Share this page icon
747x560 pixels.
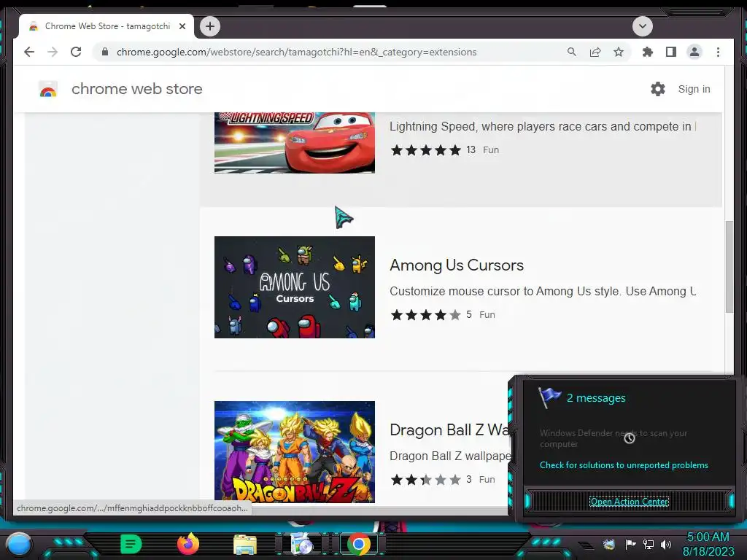(595, 52)
